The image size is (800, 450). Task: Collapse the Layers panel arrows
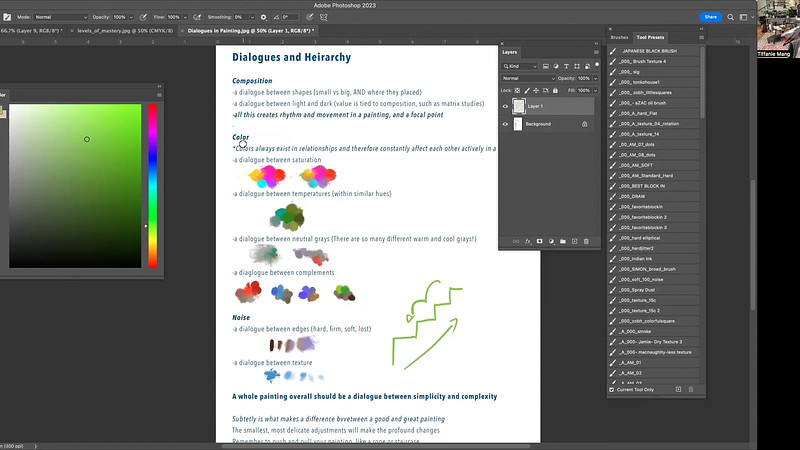596,44
